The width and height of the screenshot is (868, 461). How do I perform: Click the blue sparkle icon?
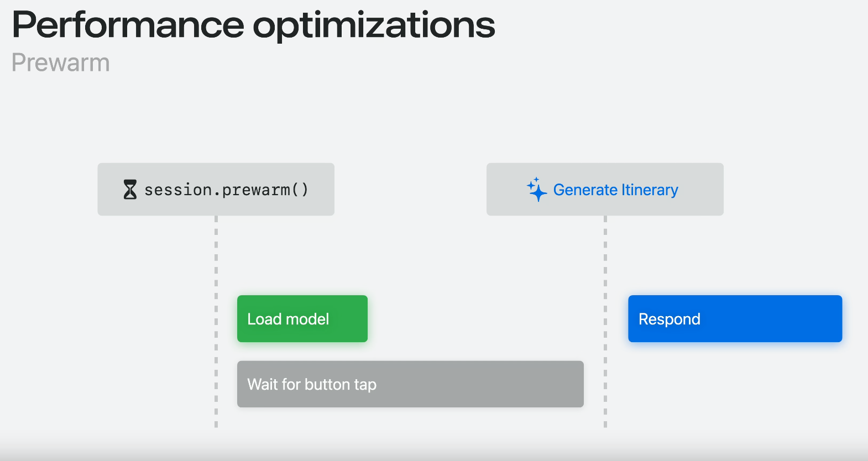tap(536, 190)
